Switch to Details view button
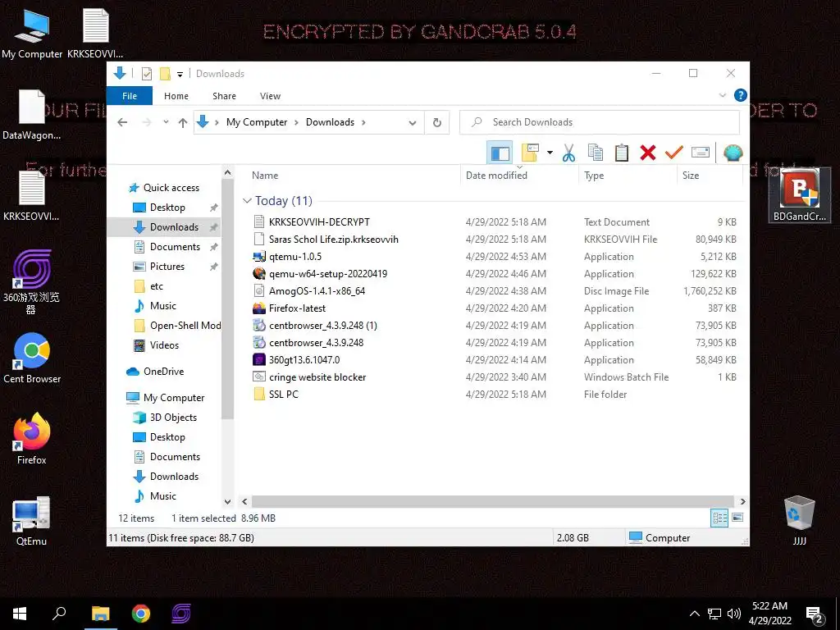This screenshot has height=630, width=840. coord(719,518)
